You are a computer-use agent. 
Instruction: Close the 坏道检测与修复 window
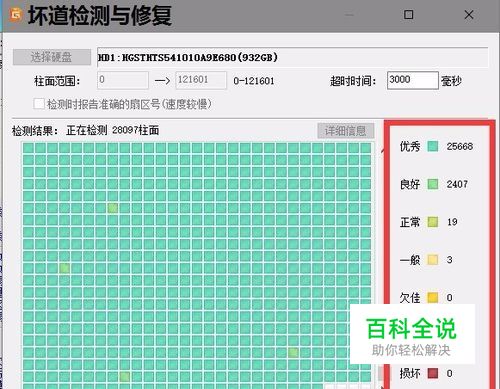pos(469,15)
